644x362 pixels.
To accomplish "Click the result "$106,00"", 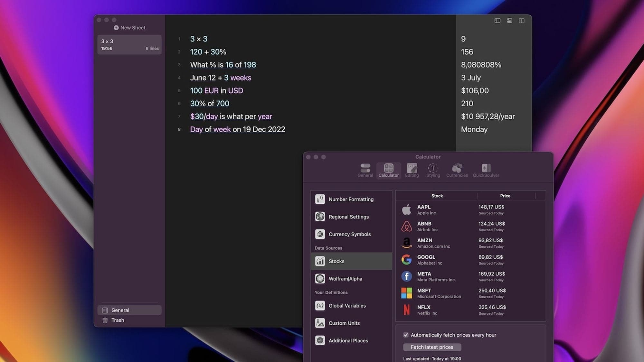I will pyautogui.click(x=475, y=90).
